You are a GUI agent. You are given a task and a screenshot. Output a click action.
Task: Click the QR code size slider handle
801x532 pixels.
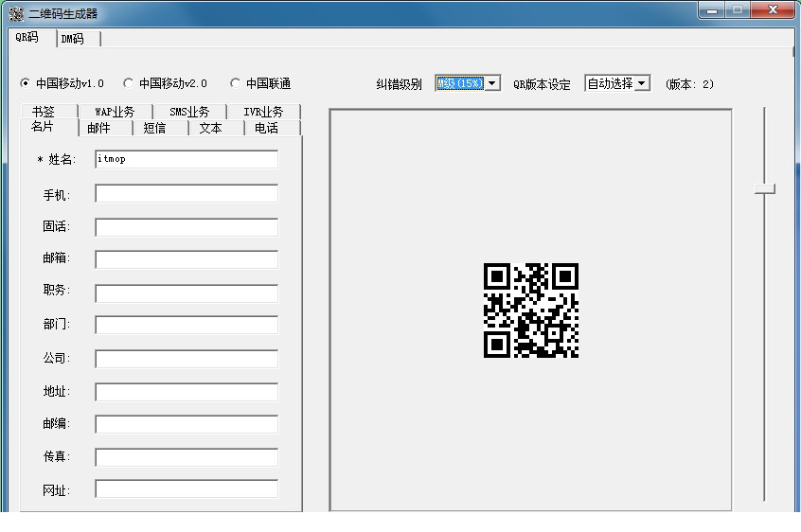click(x=765, y=189)
